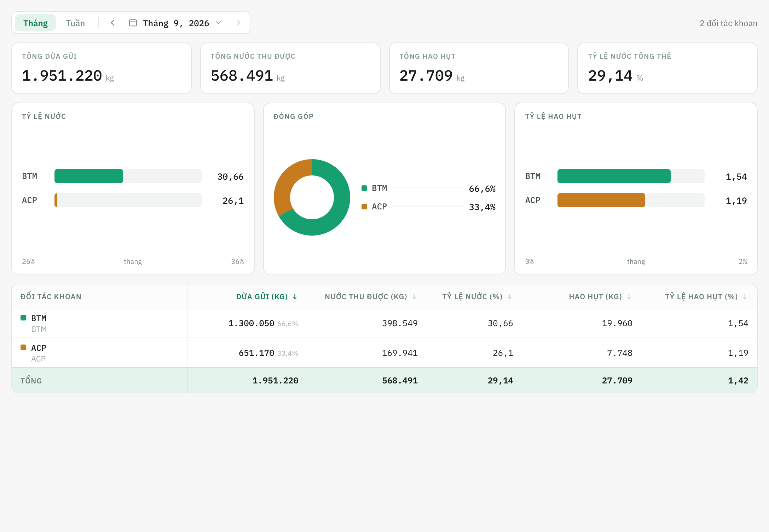This screenshot has height=532, width=769.
Task: Click Tỷ lệ nước tổng thể value 29,14
Action: (610, 76)
